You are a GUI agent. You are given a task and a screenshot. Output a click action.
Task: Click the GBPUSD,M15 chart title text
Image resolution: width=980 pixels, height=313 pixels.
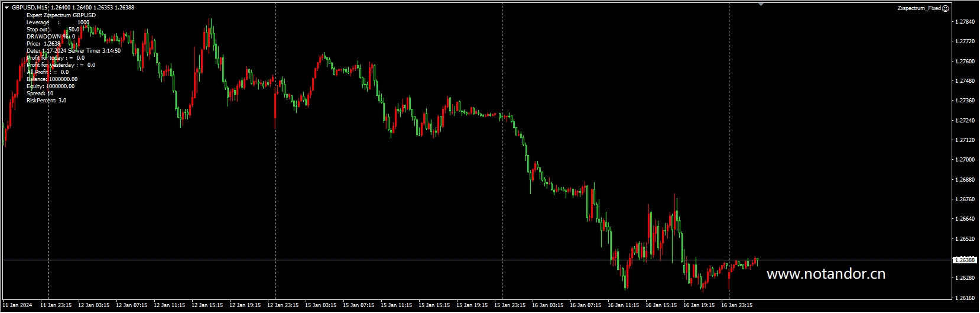[29, 8]
